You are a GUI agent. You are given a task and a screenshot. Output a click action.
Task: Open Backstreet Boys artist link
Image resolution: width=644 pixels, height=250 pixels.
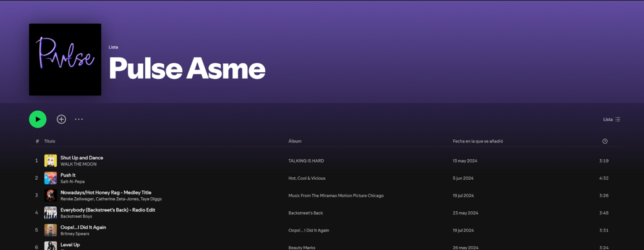[76, 216]
